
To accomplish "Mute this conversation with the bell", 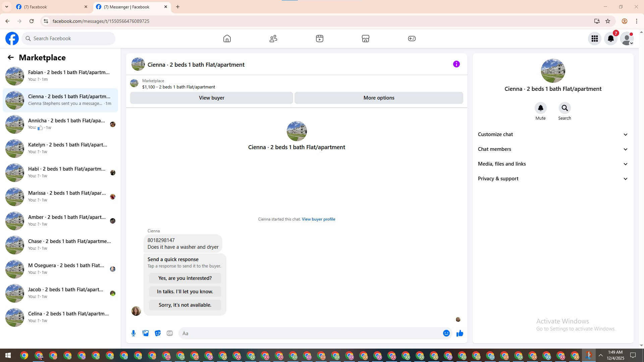I will coord(540,108).
